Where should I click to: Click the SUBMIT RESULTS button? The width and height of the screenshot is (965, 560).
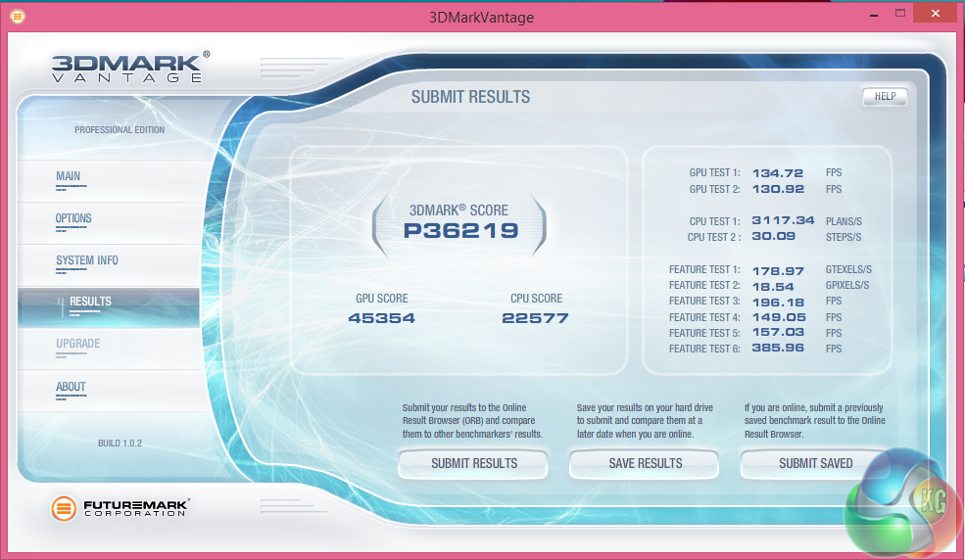point(473,464)
